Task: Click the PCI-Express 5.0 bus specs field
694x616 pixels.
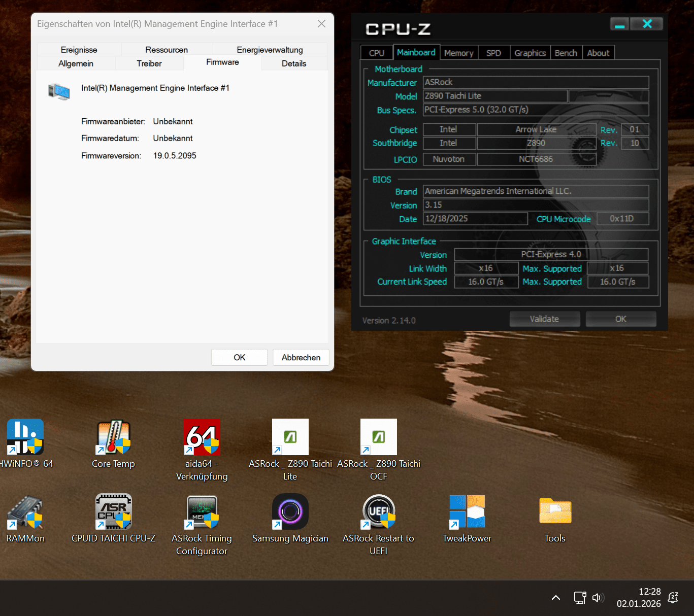Action: [x=536, y=110]
